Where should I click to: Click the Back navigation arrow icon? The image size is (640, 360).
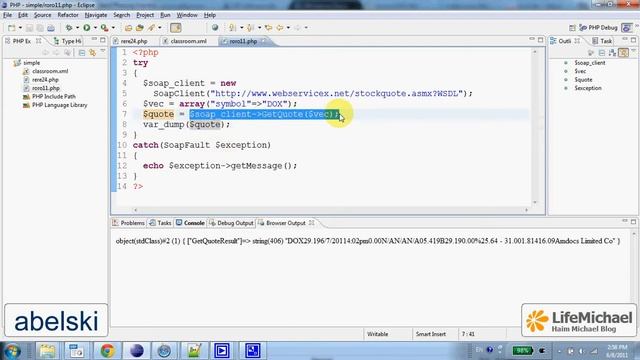[x=280, y=28]
